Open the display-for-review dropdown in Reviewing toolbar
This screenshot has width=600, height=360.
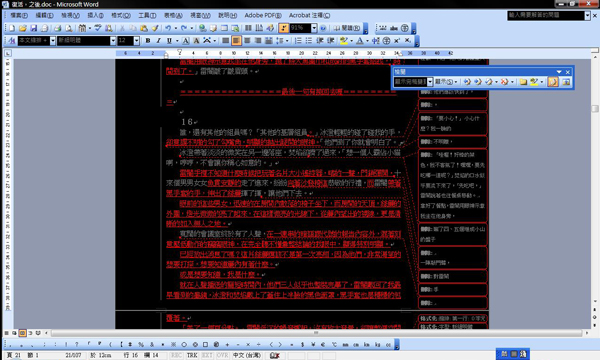(x=430, y=82)
